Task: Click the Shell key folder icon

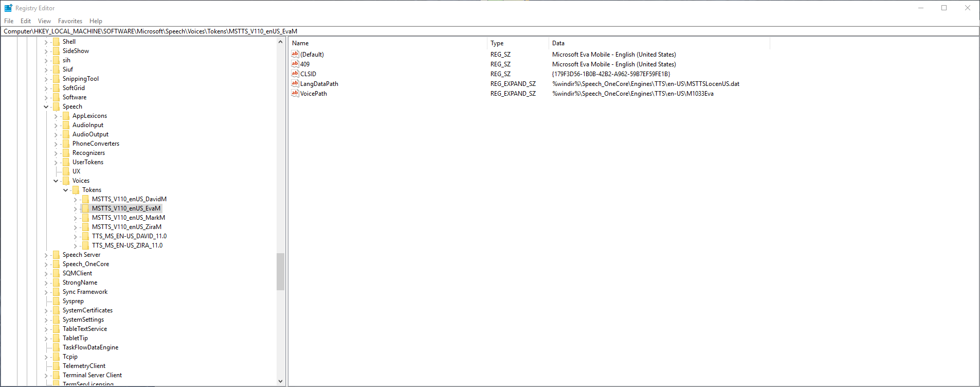Action: coord(57,42)
